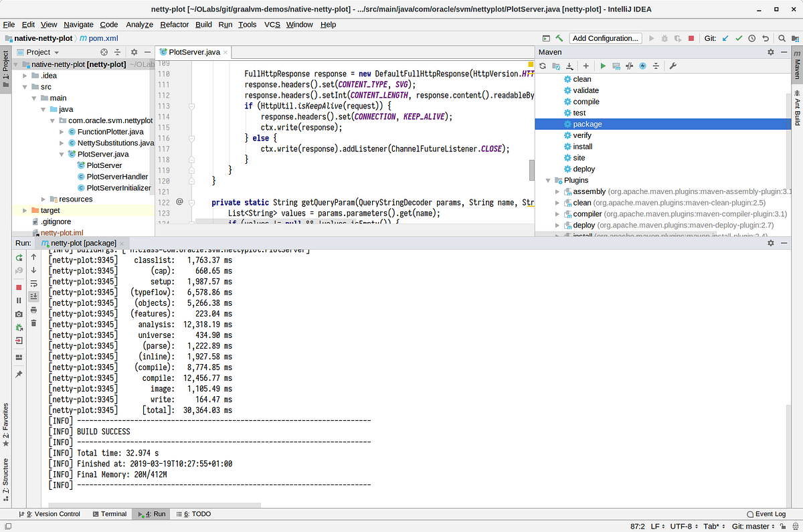Toggle offline mode in the Maven toolbar
The height and width of the screenshot is (532, 803).
pyautogui.click(x=643, y=66)
